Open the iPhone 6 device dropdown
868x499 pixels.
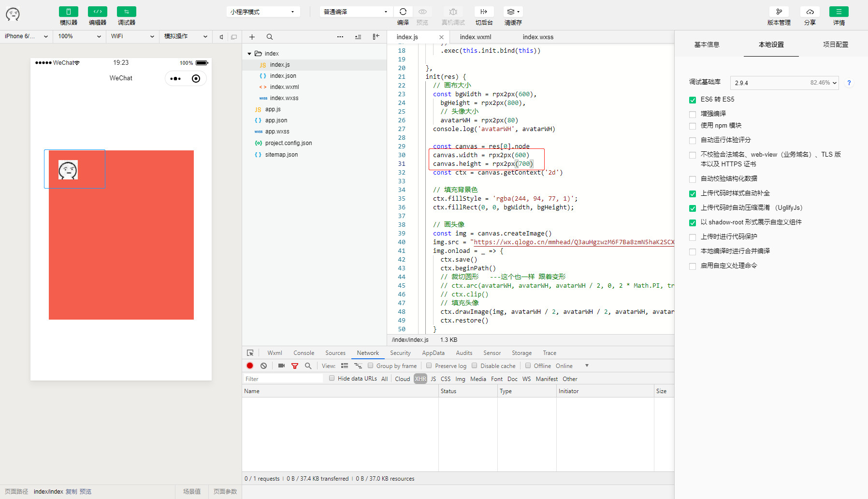[x=26, y=36]
